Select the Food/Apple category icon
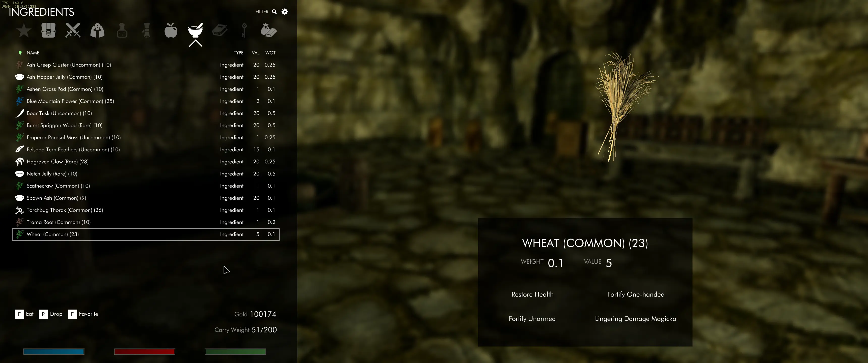Screen dimensions: 868x363 [171, 30]
